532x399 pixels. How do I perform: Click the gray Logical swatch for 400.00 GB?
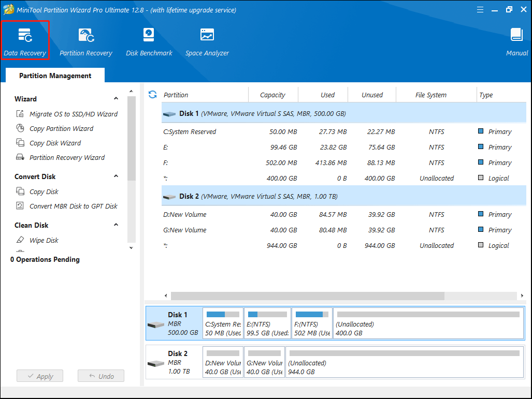click(480, 178)
